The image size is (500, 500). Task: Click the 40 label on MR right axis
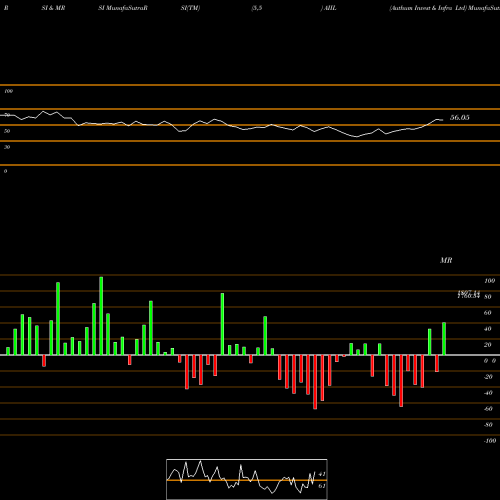click(x=487, y=329)
